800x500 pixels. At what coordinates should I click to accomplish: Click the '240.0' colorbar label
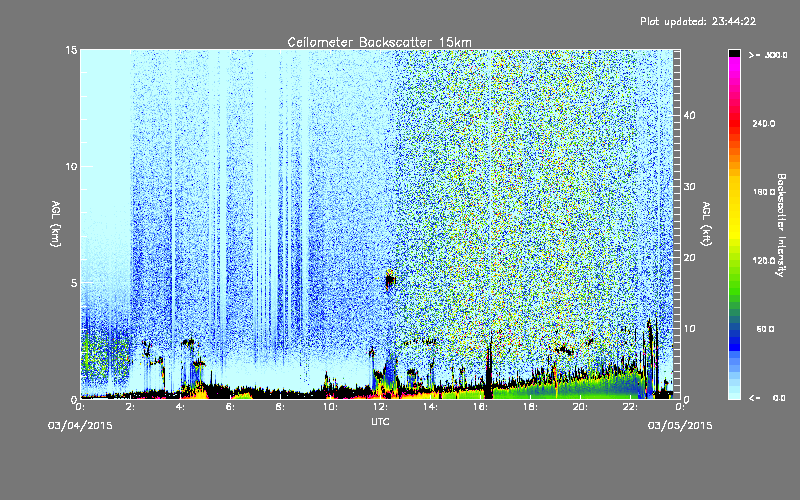764,123
